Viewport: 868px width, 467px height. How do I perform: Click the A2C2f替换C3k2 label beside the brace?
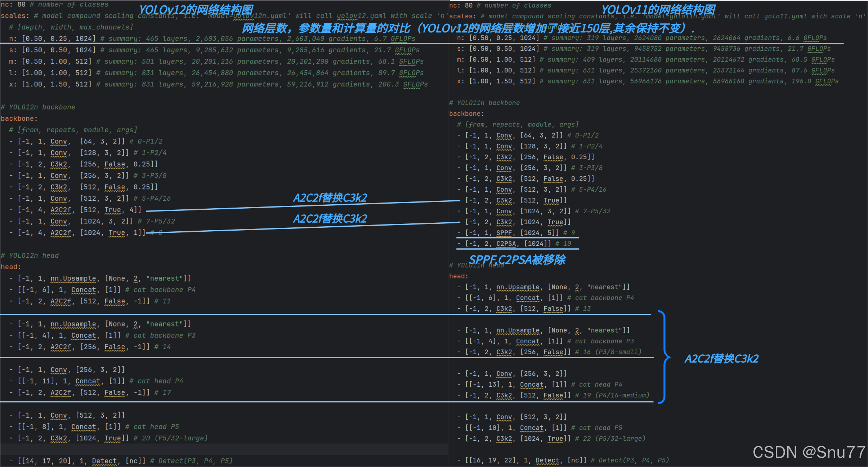tap(721, 359)
